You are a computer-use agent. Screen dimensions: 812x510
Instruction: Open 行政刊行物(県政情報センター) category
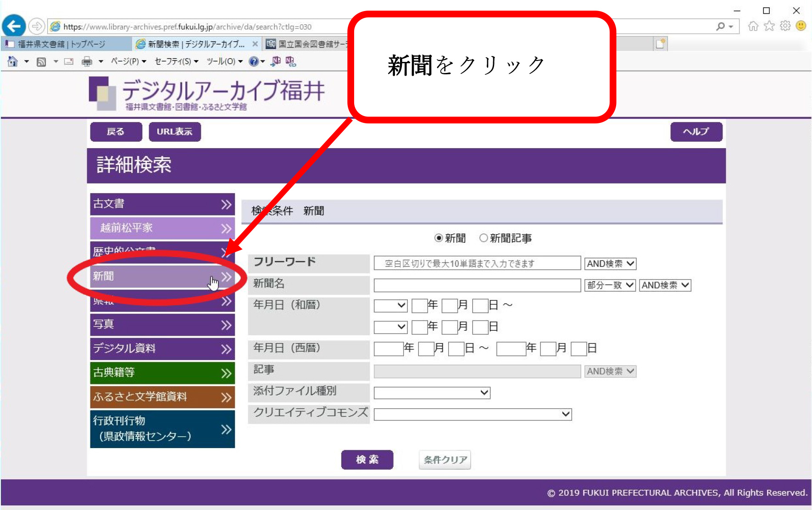point(162,429)
